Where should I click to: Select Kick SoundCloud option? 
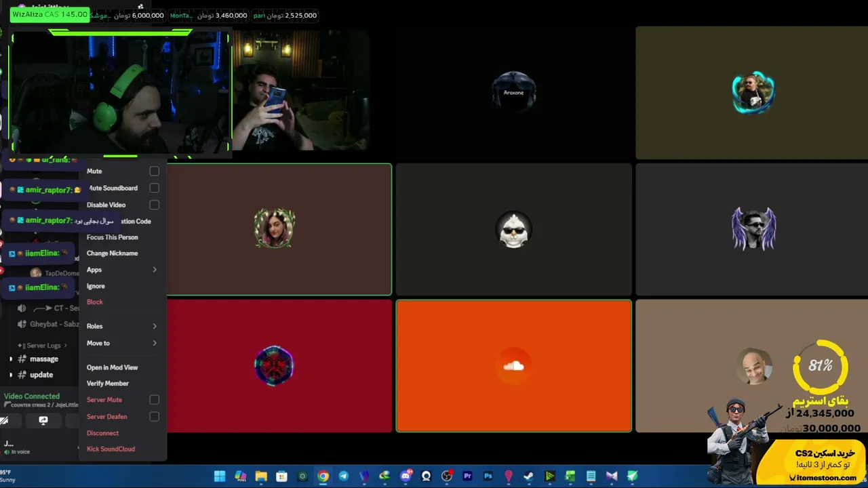tap(111, 449)
